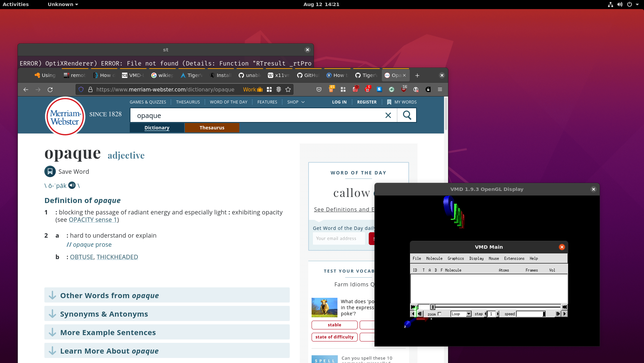Open the Mouse menu in VMD Main

coord(494,258)
